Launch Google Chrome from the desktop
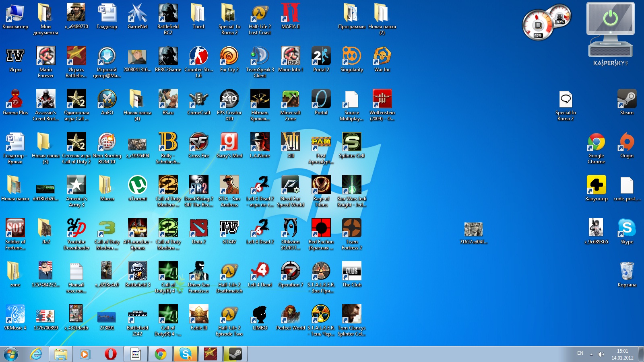 [x=596, y=143]
